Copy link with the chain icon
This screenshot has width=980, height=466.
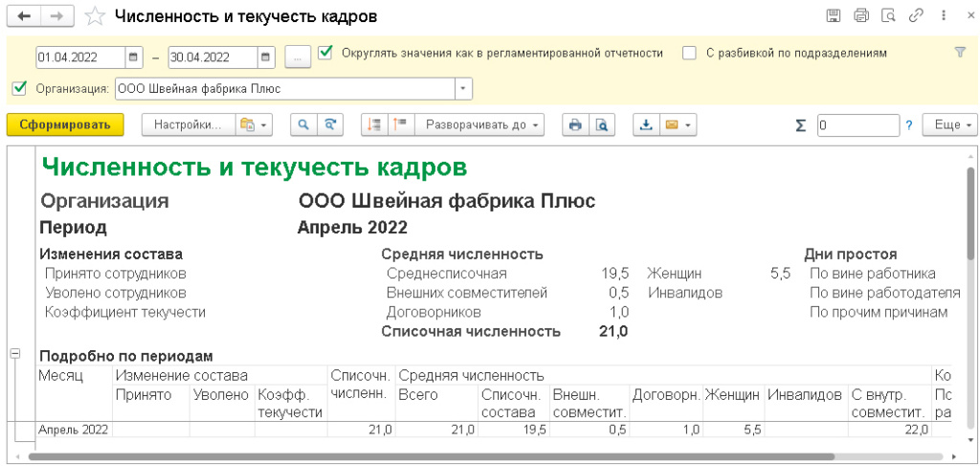click(x=916, y=15)
